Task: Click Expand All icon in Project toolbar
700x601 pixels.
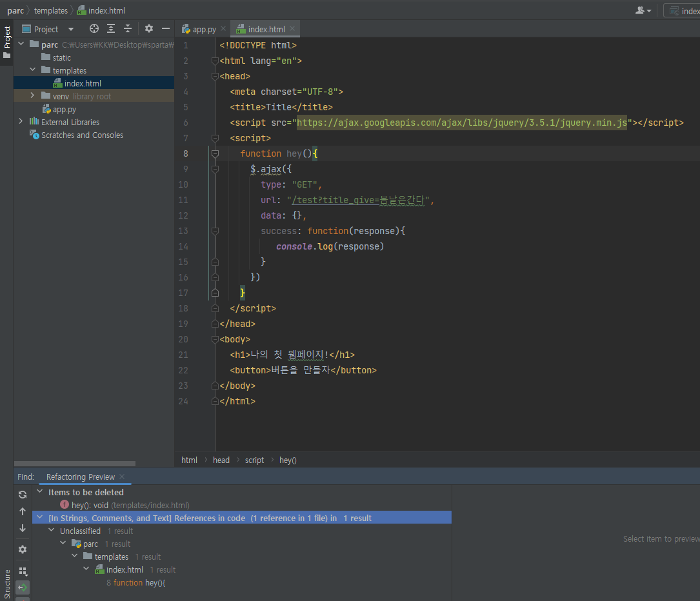Action: [x=111, y=28]
